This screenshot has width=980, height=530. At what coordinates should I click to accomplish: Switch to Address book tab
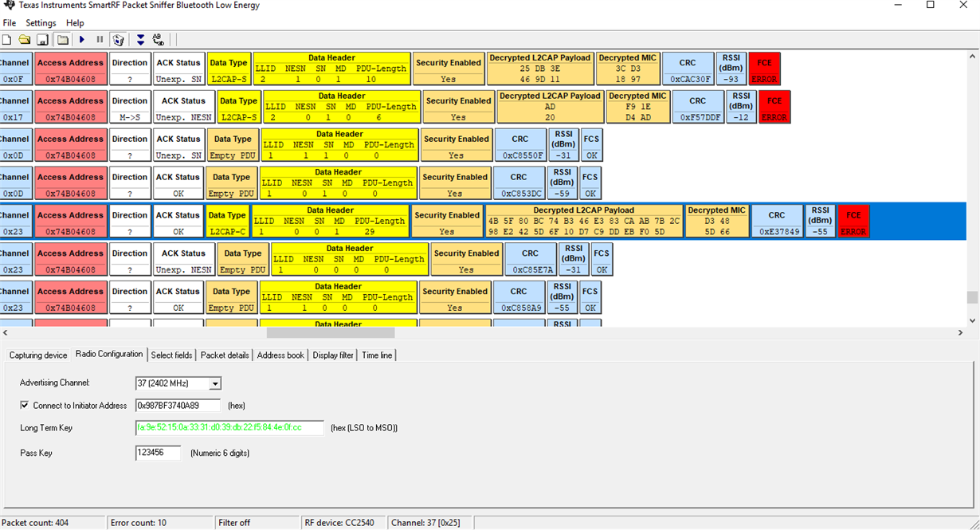point(280,355)
